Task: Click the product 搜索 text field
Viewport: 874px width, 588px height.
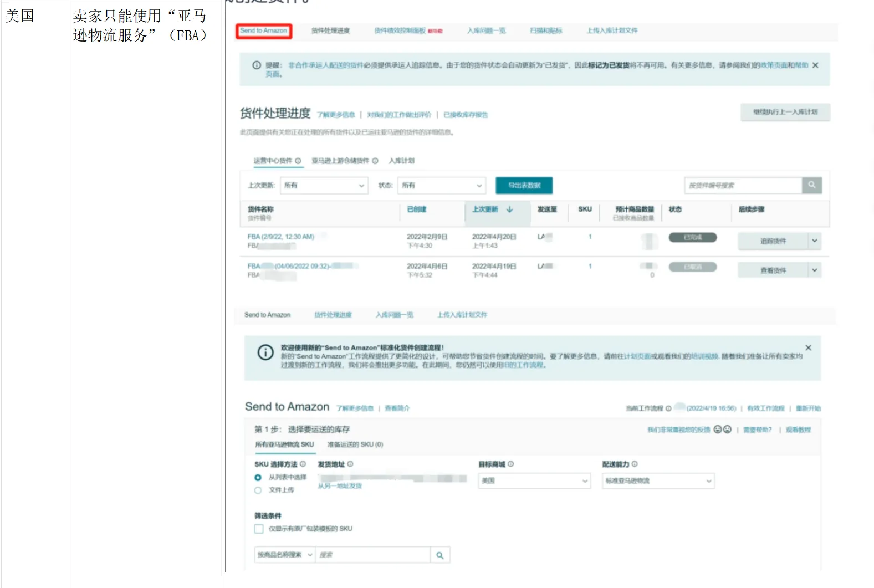Action: point(373,555)
